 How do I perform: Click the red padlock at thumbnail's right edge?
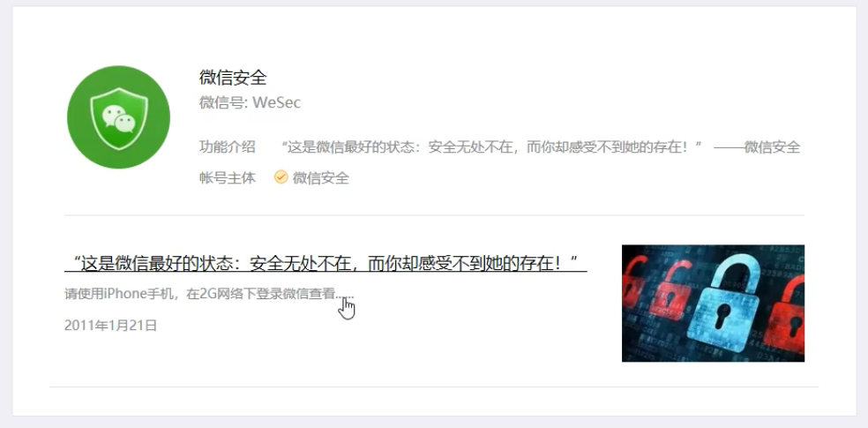[x=786, y=314]
